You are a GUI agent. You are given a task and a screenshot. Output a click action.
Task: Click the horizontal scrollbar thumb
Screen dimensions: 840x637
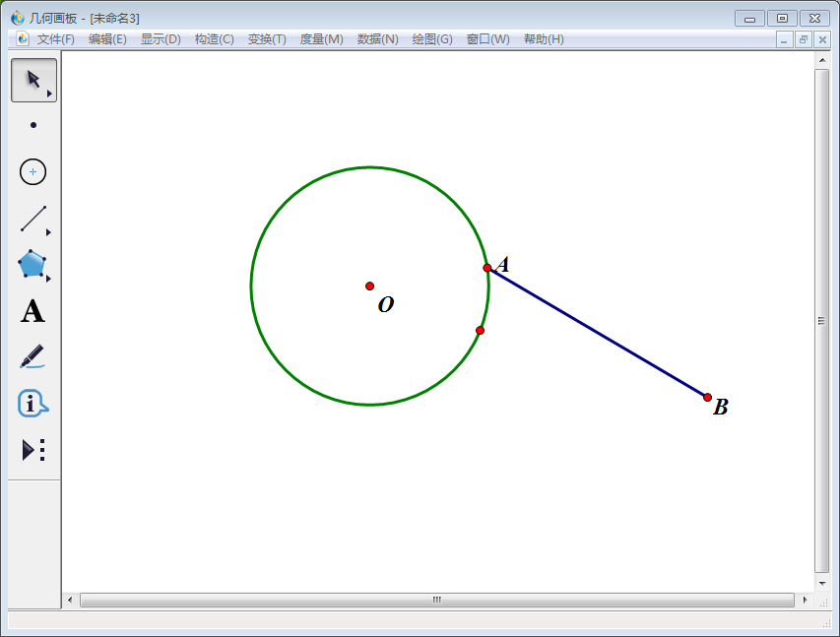[436, 600]
